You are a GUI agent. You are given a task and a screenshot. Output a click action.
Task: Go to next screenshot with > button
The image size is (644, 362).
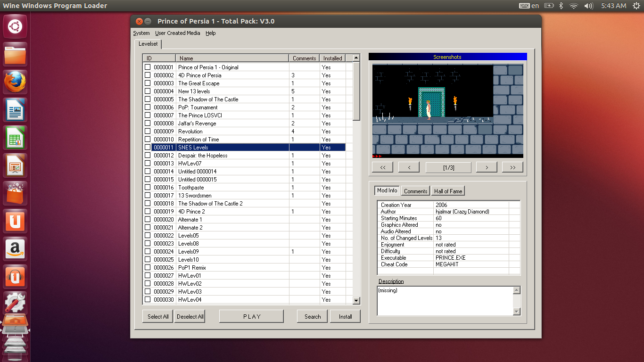[x=487, y=167]
